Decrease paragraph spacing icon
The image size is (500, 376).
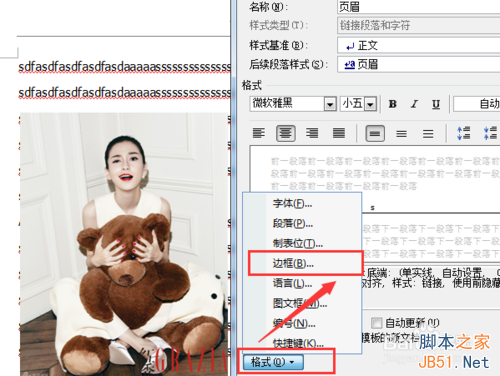coord(490,133)
